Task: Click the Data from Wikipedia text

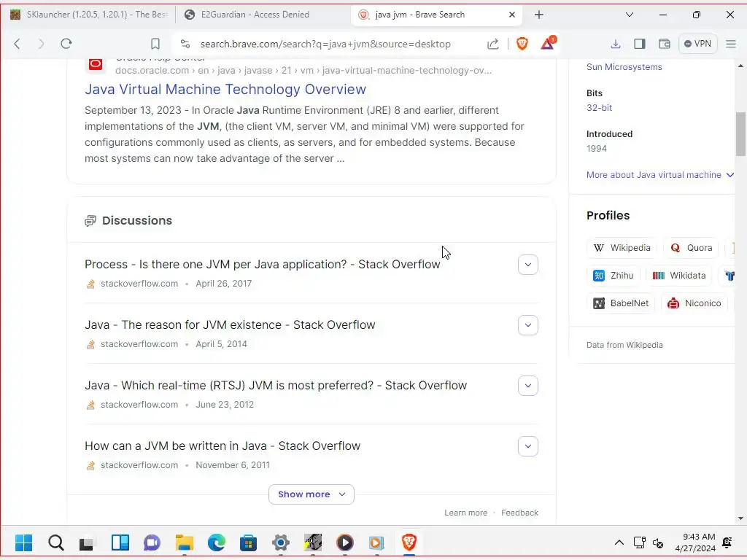Action: [624, 345]
